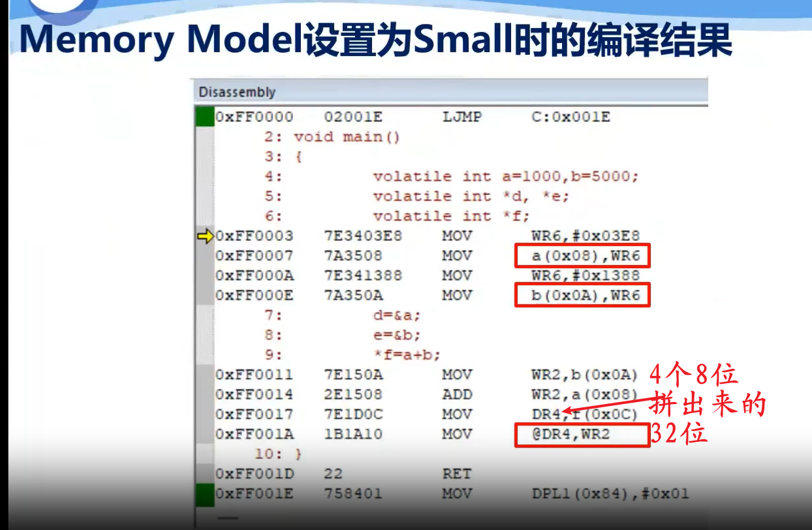
Task: Select address 0xFF000E
Action: coord(255,296)
